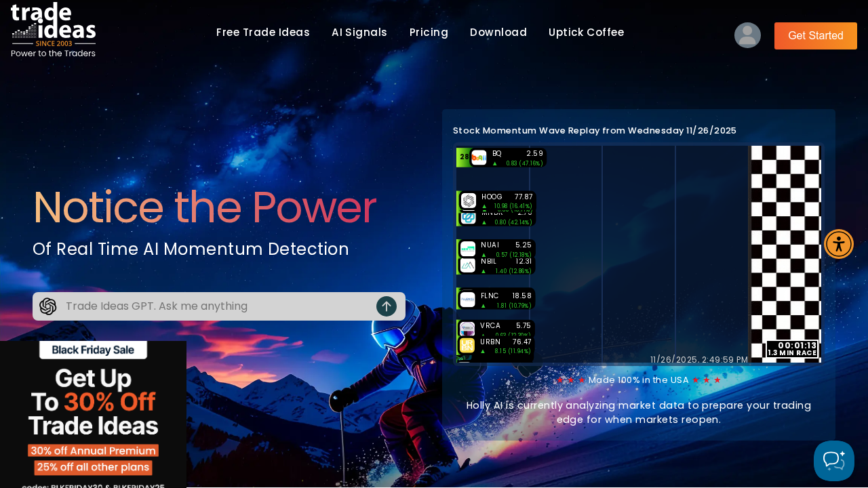The height and width of the screenshot is (488, 868).
Task: Click the 1.3 min race timer
Action: click(x=792, y=349)
